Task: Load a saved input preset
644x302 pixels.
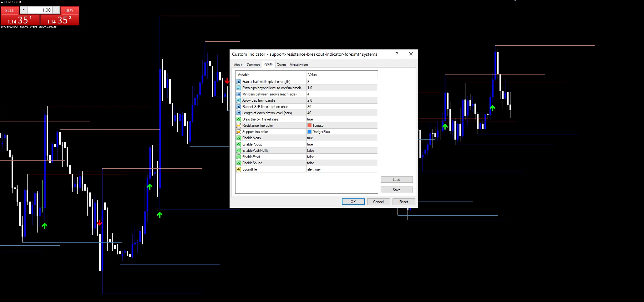Action: (x=397, y=180)
